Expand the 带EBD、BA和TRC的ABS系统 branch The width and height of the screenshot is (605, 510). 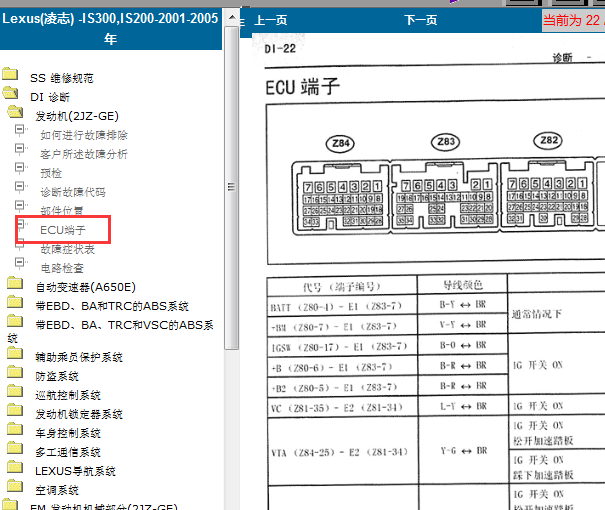click(112, 306)
